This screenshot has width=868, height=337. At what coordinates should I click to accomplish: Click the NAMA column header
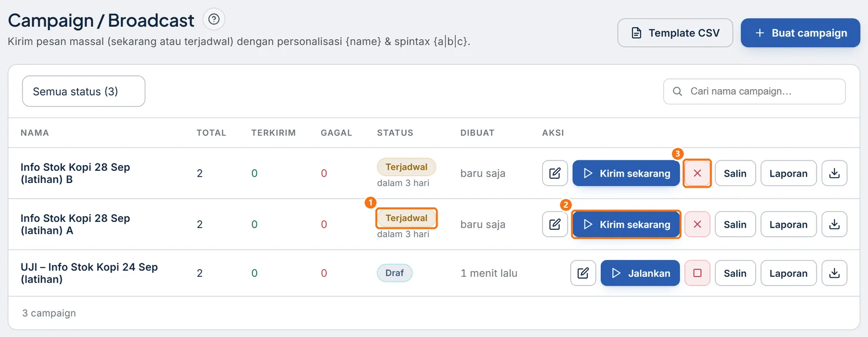tap(35, 133)
